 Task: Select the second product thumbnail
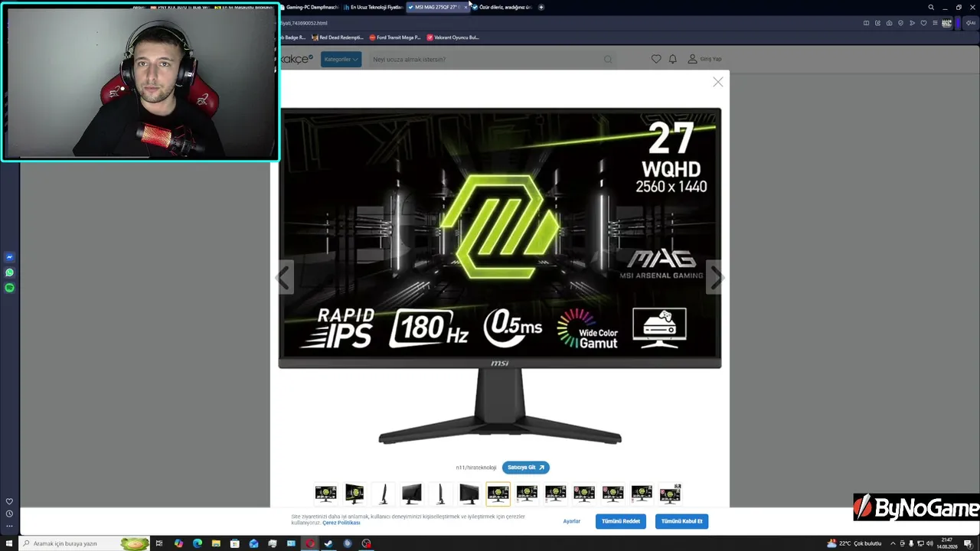tap(354, 494)
